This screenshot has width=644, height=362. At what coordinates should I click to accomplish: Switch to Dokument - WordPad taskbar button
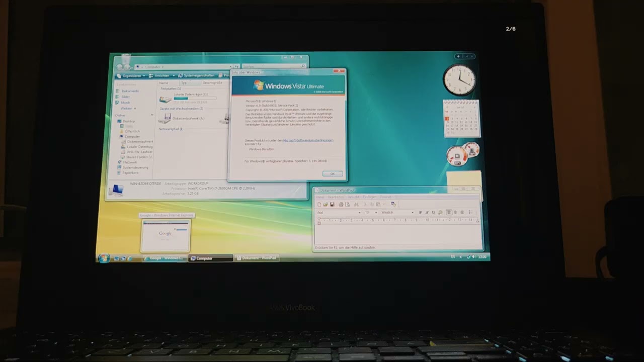tap(257, 258)
